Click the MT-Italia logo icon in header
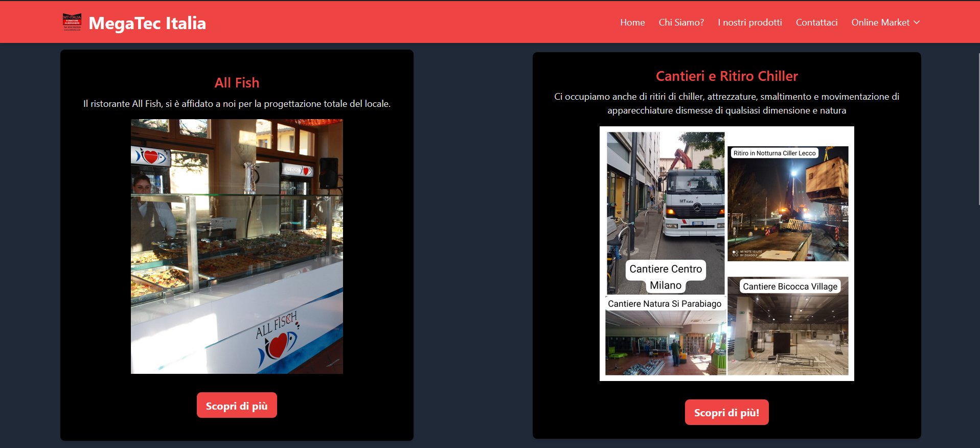The image size is (980, 448). (x=72, y=23)
